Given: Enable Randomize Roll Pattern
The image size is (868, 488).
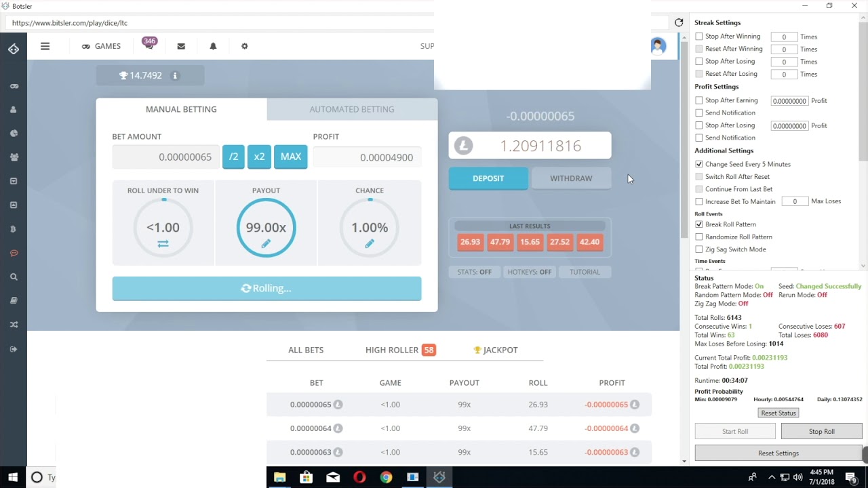Looking at the screenshot, I should [x=699, y=237].
